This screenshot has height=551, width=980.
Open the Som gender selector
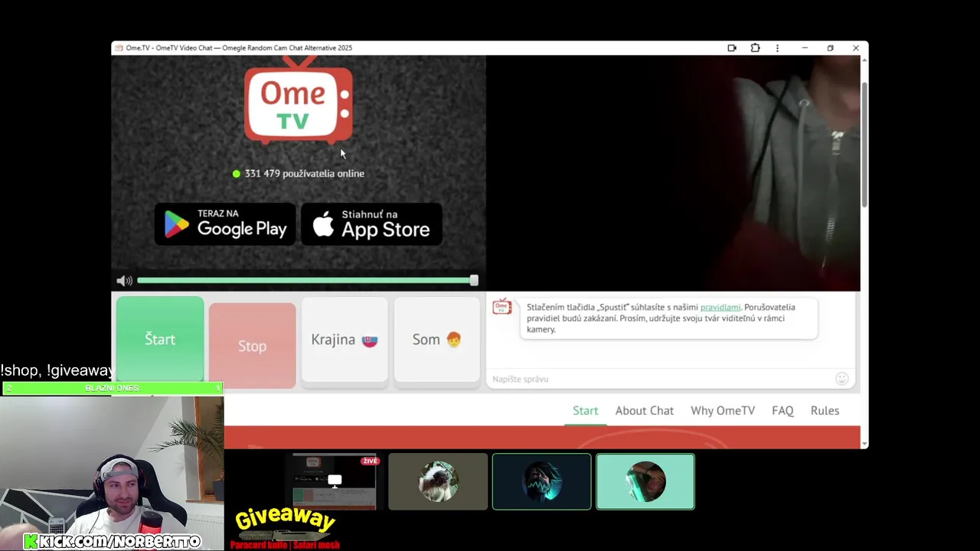pyautogui.click(x=437, y=339)
